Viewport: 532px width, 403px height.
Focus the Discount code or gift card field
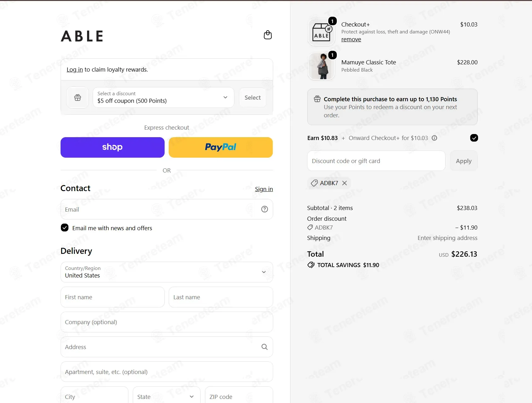click(x=376, y=161)
